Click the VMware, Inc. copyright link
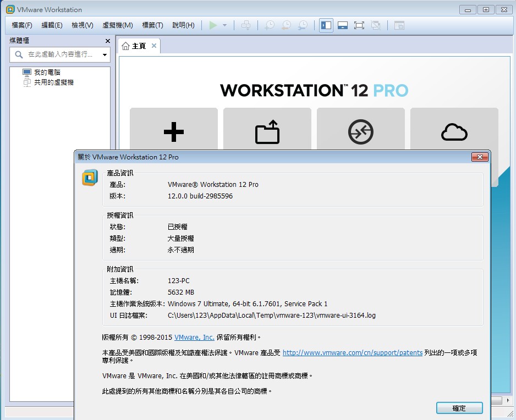Screen dimensions: 516x420 (x=194, y=338)
